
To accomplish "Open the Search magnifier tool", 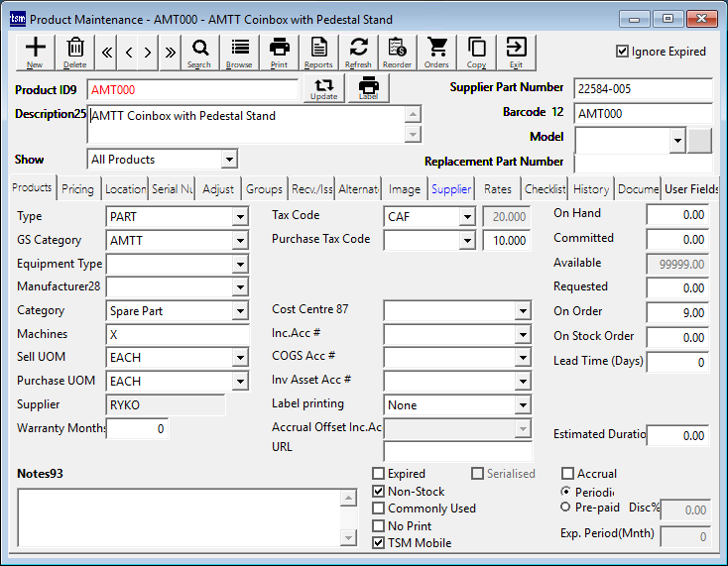I will [x=199, y=52].
